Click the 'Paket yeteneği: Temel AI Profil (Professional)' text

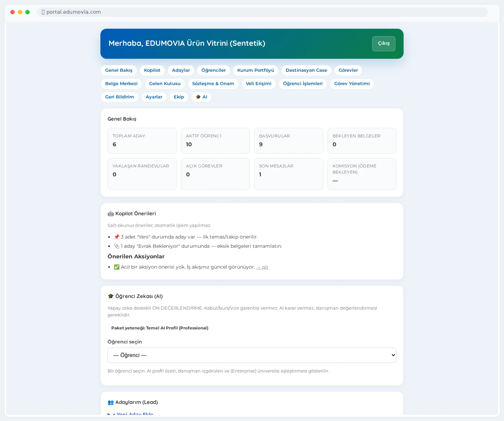pyautogui.click(x=160, y=328)
